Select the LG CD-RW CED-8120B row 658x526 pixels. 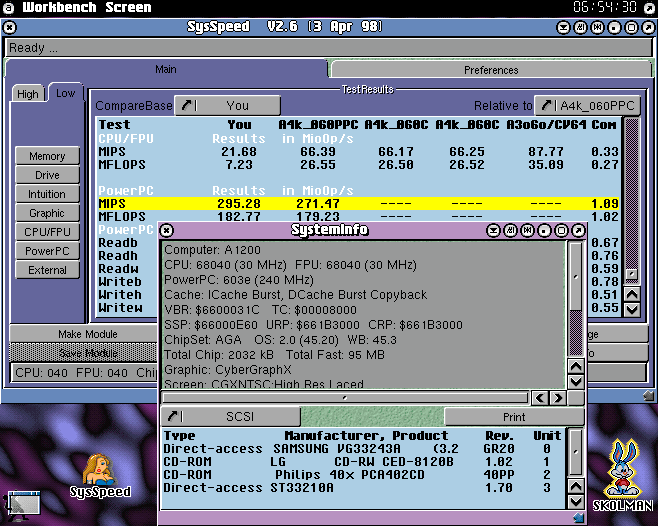pyautogui.click(x=363, y=462)
